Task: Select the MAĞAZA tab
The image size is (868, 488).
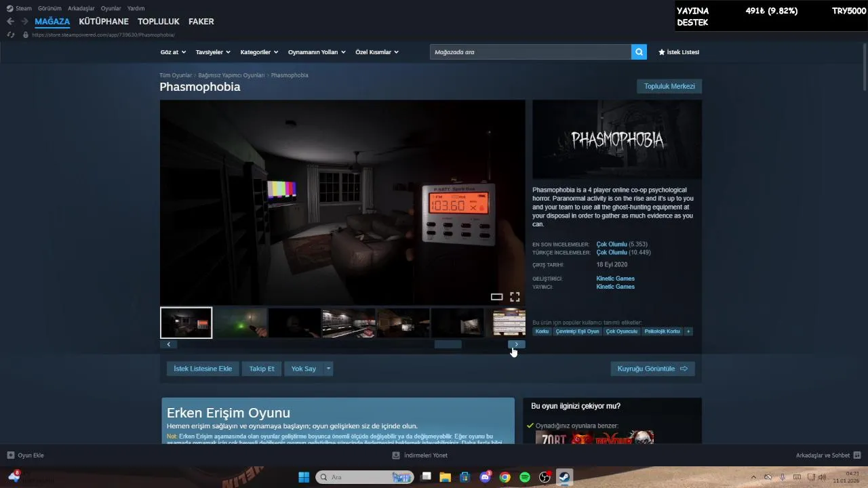Action: (52, 22)
